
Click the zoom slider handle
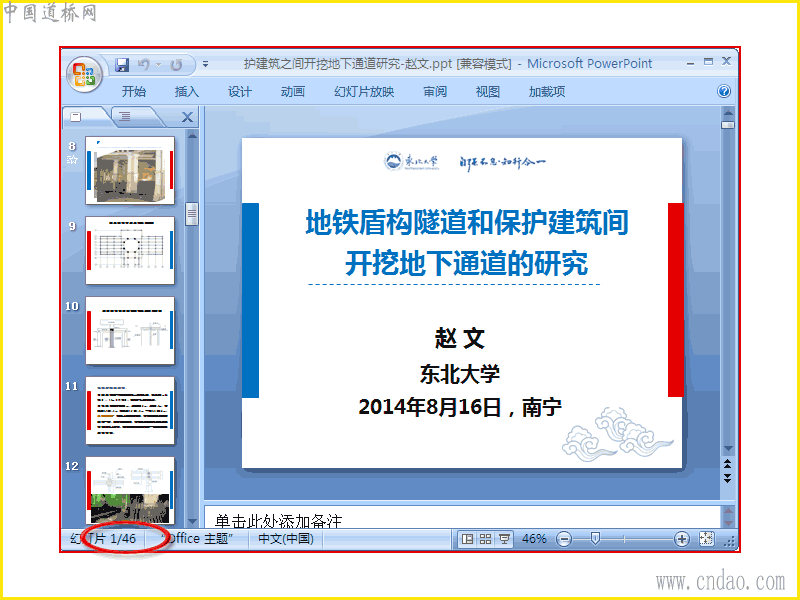pyautogui.click(x=595, y=538)
